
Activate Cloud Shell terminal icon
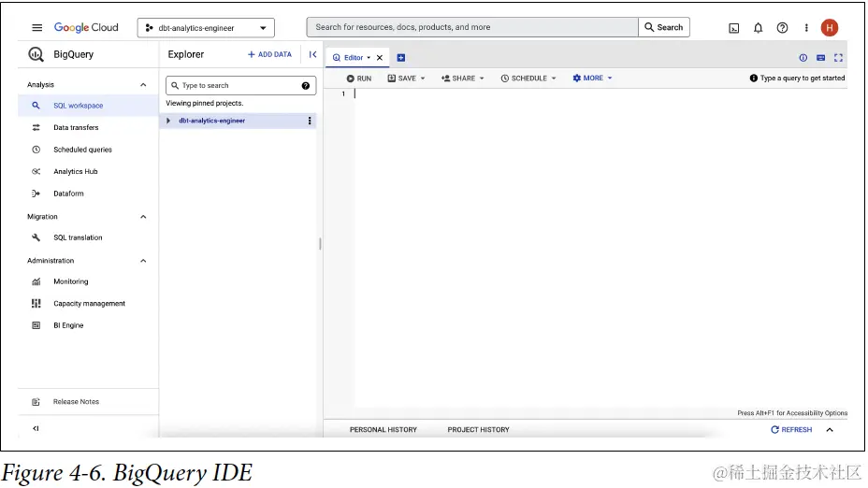click(734, 28)
